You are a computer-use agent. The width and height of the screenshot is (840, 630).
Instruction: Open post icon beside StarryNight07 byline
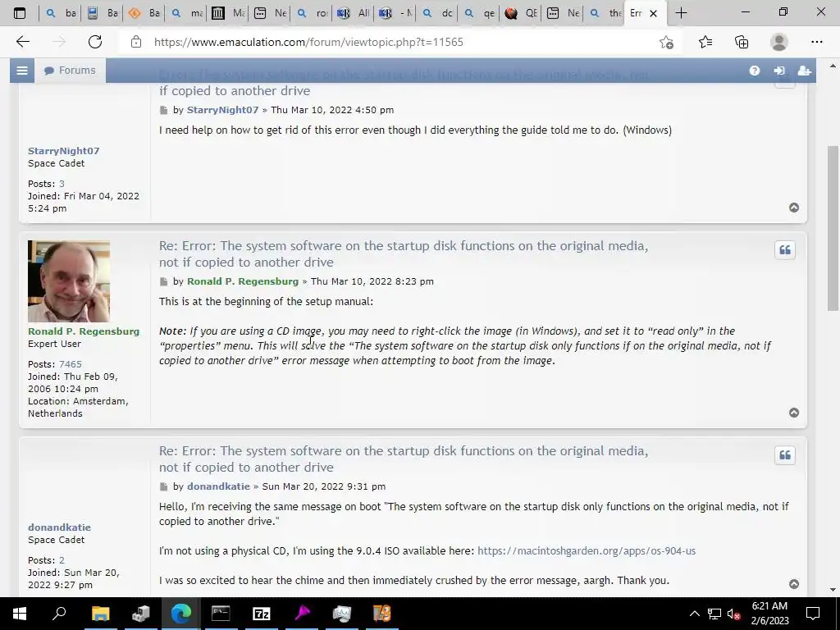[x=163, y=111]
